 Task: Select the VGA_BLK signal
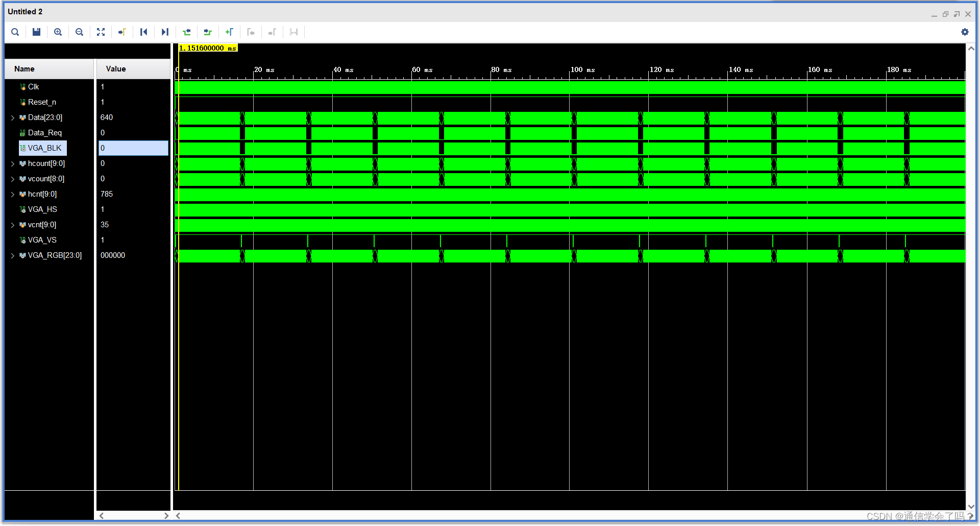43,148
